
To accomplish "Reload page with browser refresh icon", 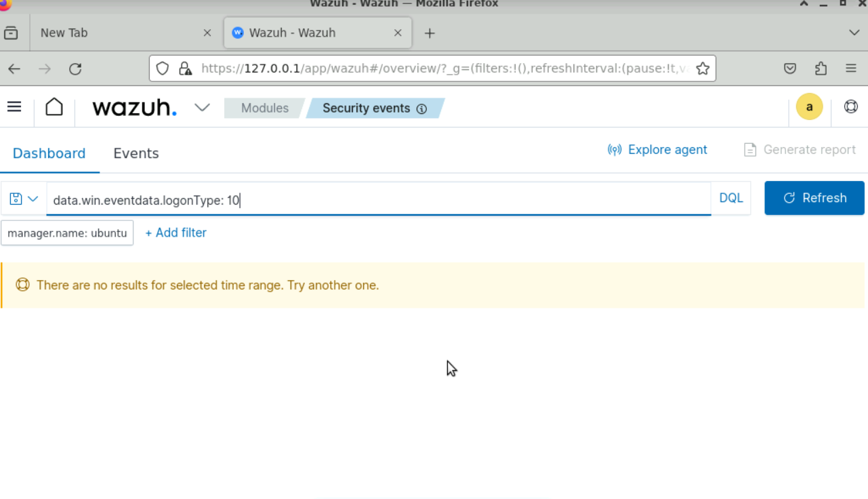I will (75, 68).
